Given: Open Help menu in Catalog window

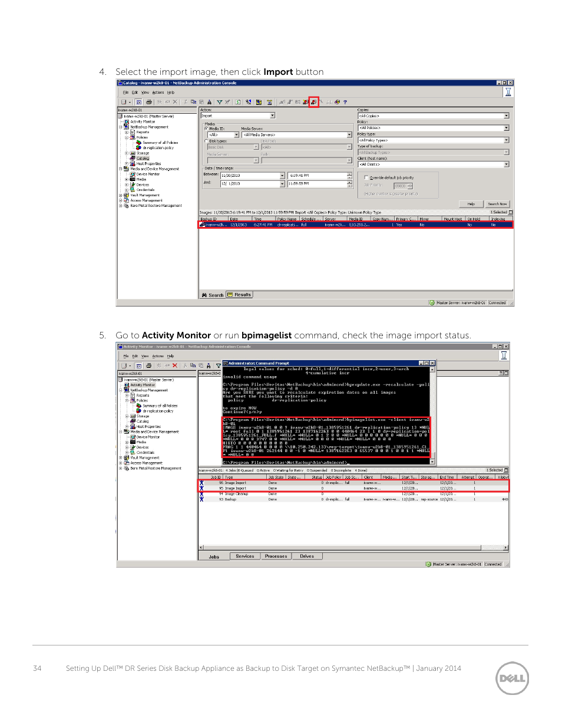Looking at the screenshot, I should point(171,93).
